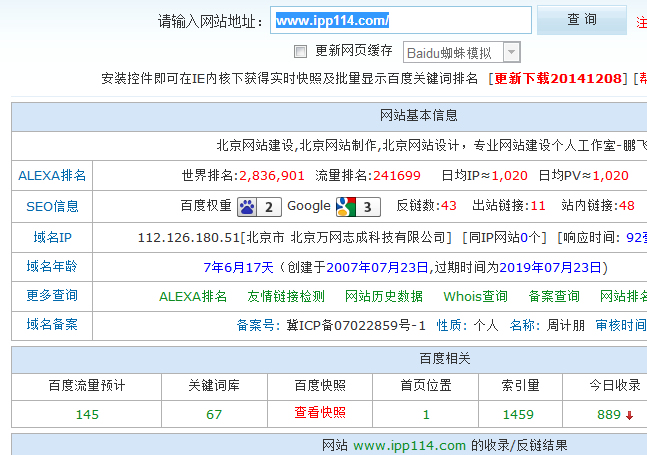This screenshot has width=647, height=455.
Task: Click the 今日收录 value 889
Action: pyautogui.click(x=609, y=414)
